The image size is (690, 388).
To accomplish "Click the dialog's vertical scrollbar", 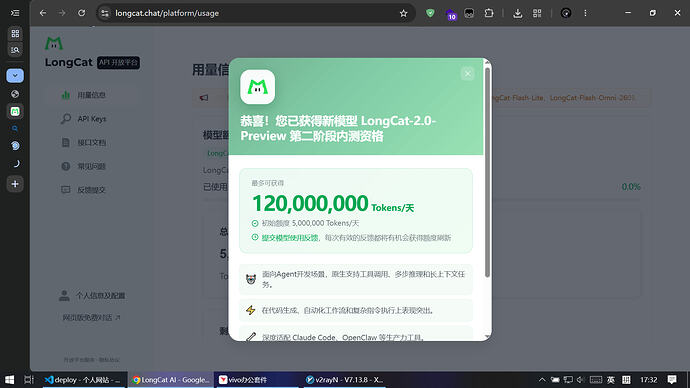I will (x=487, y=172).
